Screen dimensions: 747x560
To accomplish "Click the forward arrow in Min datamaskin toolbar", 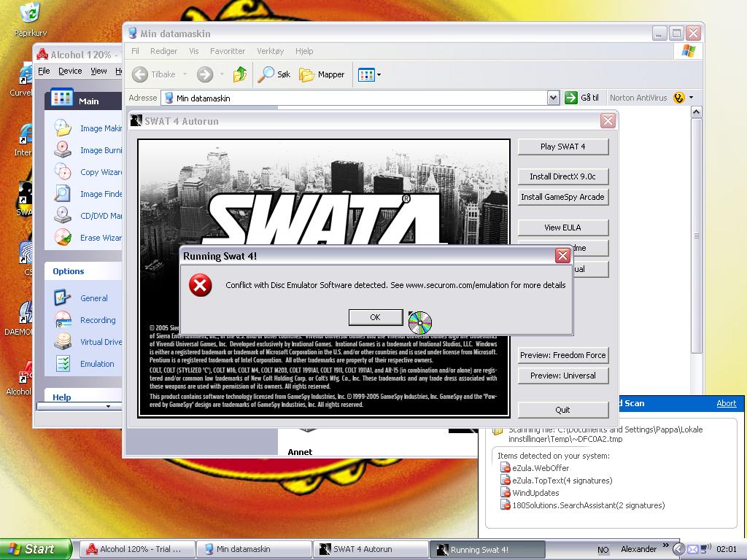I will click(x=205, y=74).
